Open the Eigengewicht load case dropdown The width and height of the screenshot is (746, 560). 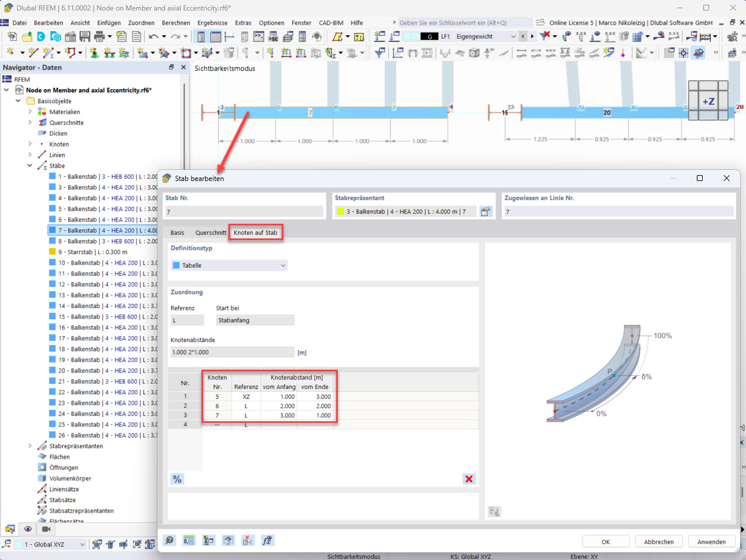point(513,36)
